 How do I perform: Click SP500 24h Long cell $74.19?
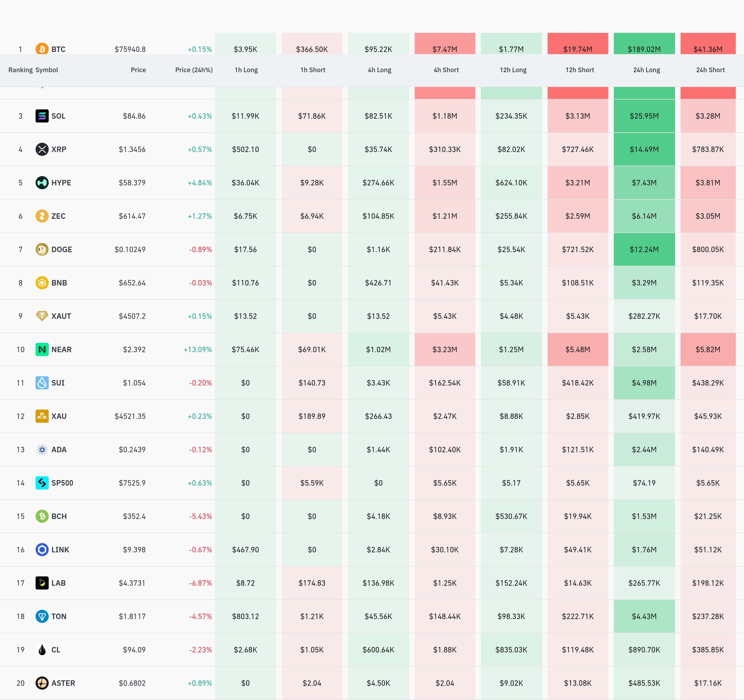tap(644, 483)
